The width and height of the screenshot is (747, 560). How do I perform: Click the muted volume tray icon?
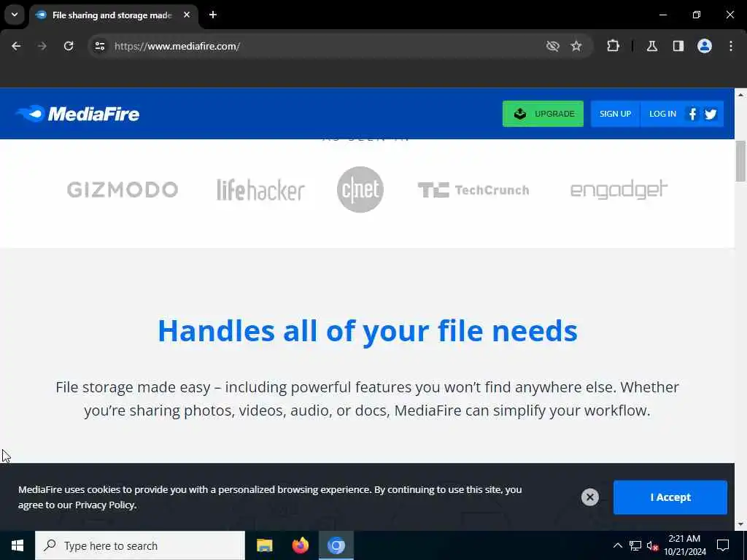coord(652,545)
